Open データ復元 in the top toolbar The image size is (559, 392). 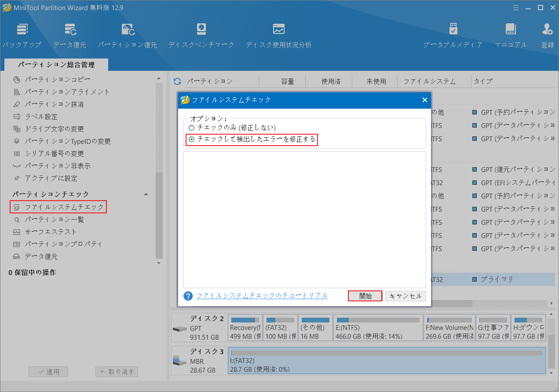pyautogui.click(x=70, y=35)
